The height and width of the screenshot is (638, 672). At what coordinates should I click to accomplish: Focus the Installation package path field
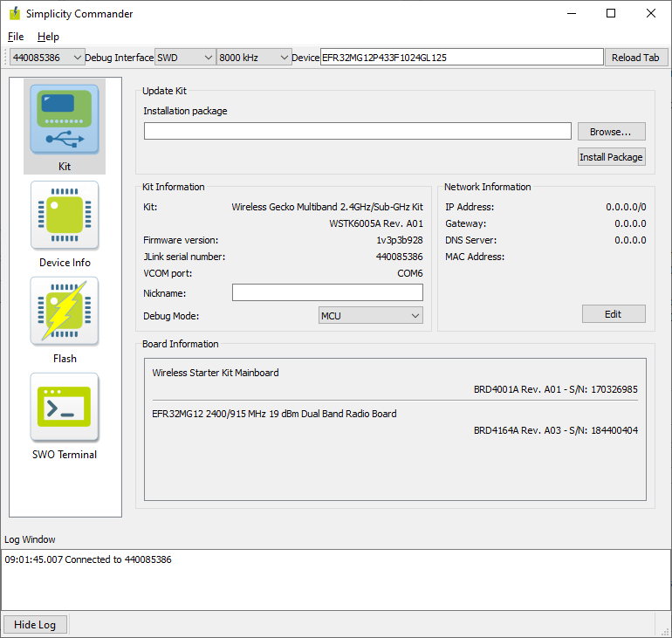click(358, 131)
